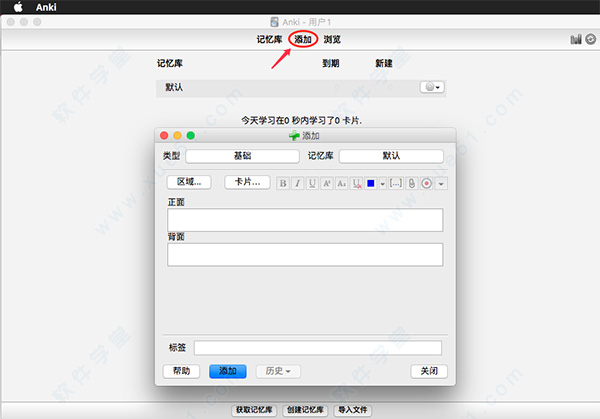The image size is (600, 419).
Task: Minimize the 添加 dialog with yellow button
Action: (178, 135)
